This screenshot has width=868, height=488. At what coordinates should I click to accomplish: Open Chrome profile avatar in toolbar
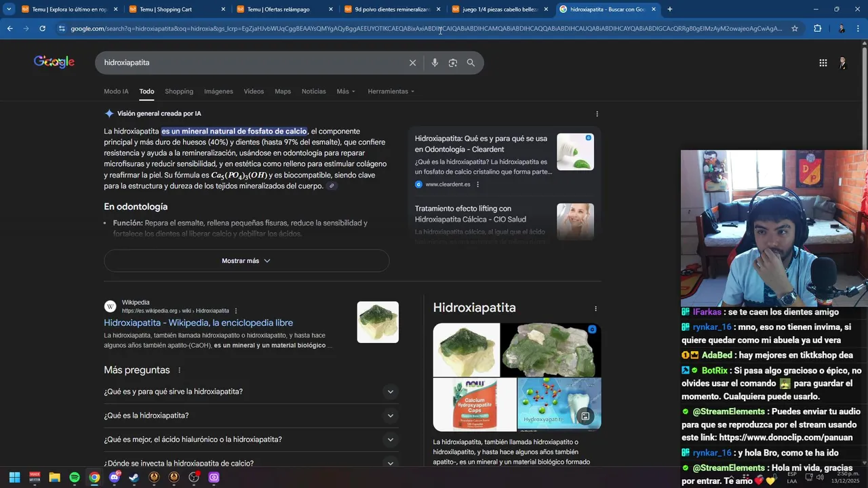[x=842, y=28]
